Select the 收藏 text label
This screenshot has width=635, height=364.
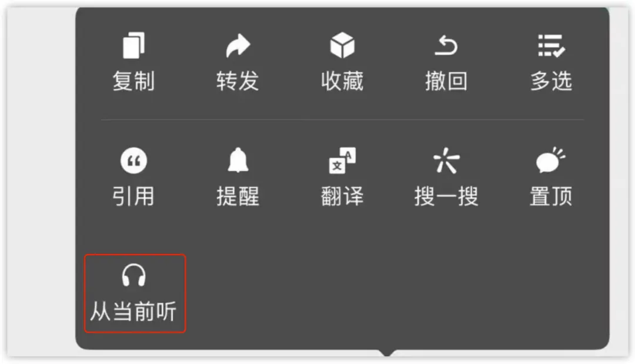pos(342,81)
